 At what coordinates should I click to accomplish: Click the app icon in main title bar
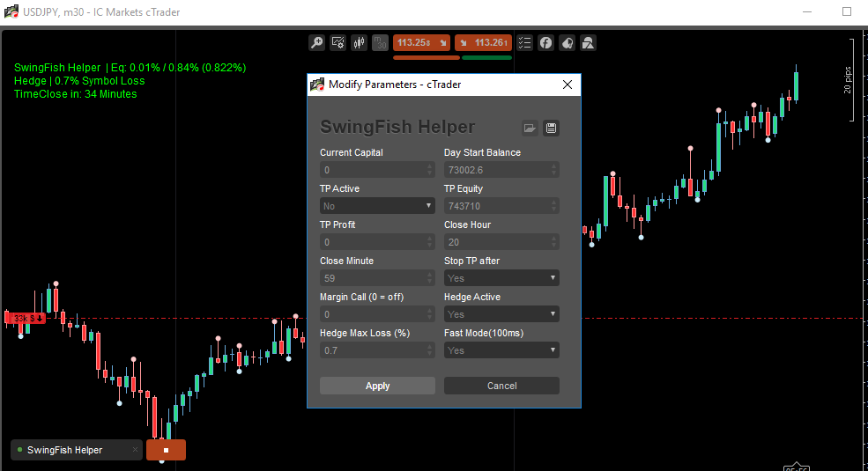tap(11, 11)
